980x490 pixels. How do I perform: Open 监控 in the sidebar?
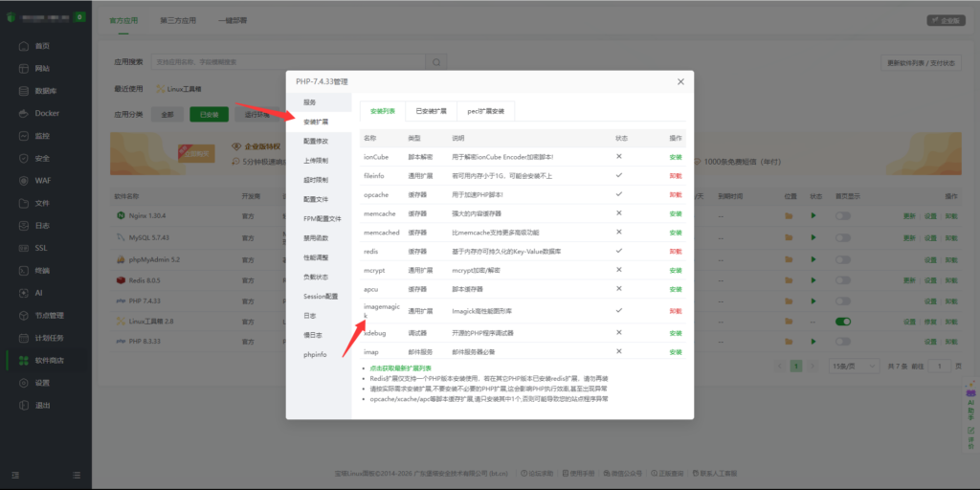pyautogui.click(x=42, y=136)
